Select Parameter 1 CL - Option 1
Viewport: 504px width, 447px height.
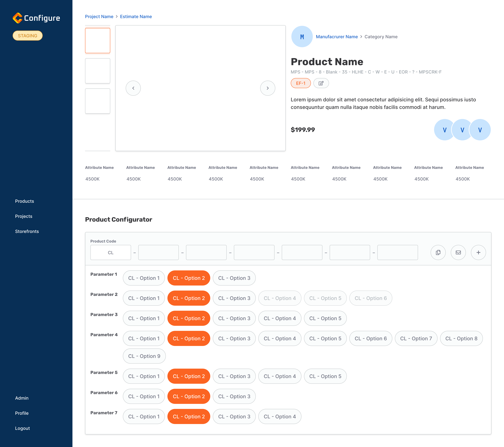coord(144,278)
